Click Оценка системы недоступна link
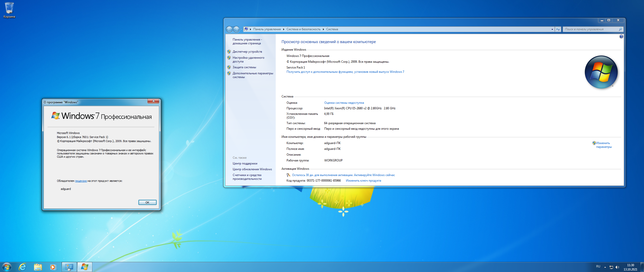644x272 pixels. coord(344,103)
